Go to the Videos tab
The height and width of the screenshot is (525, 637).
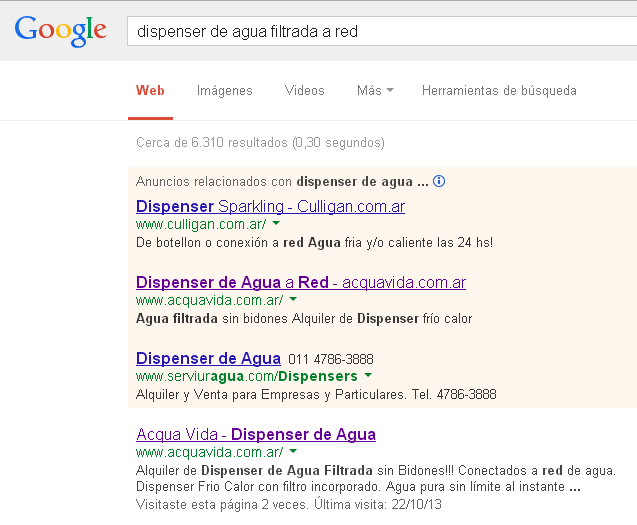click(304, 91)
